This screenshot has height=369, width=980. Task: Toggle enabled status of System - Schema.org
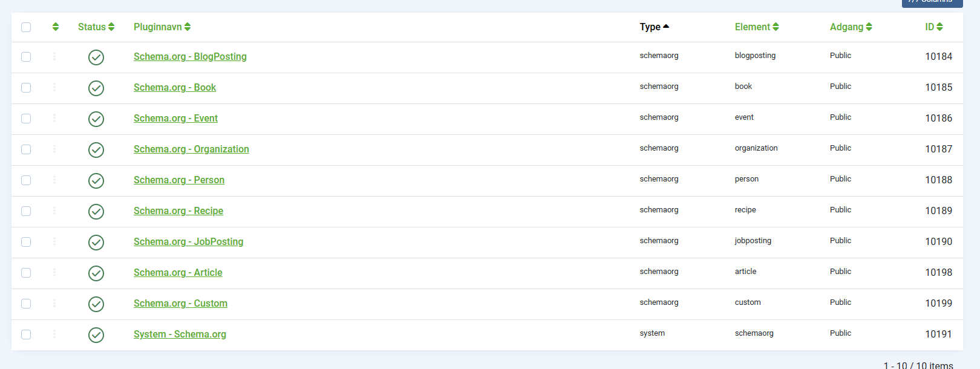tap(96, 335)
